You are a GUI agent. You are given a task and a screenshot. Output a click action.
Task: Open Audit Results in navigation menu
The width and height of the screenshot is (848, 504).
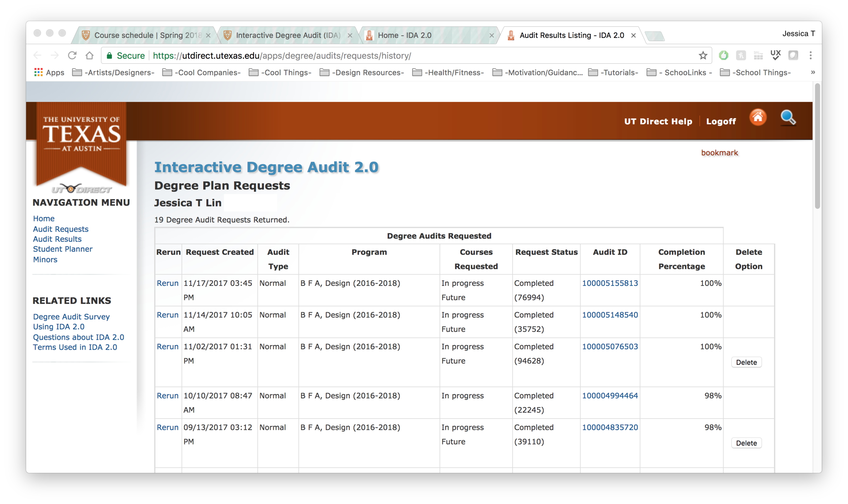tap(57, 239)
